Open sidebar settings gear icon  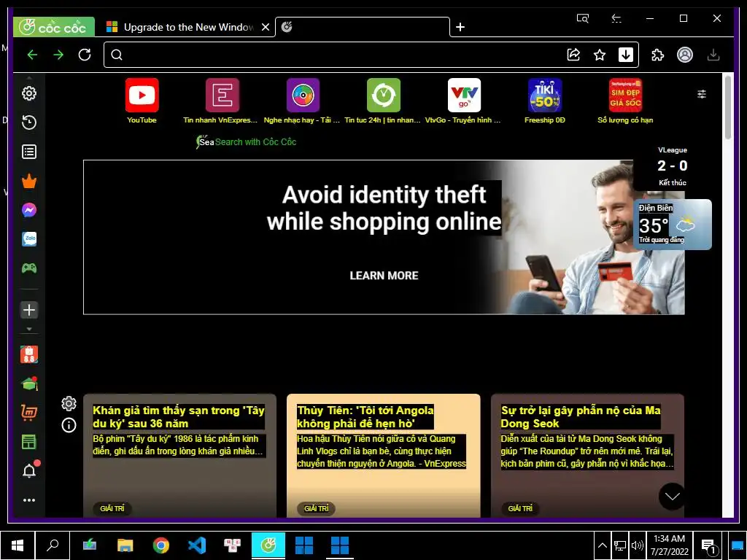tap(29, 93)
